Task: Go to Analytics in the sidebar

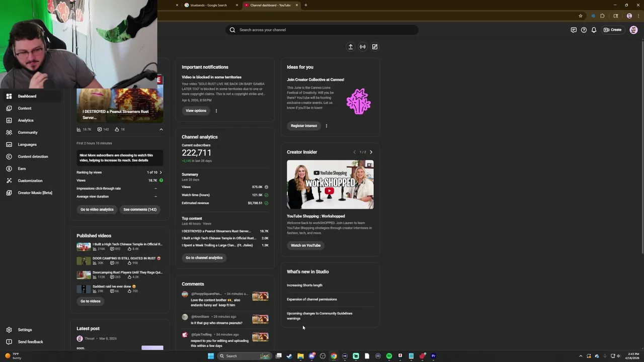Action: coord(26,120)
